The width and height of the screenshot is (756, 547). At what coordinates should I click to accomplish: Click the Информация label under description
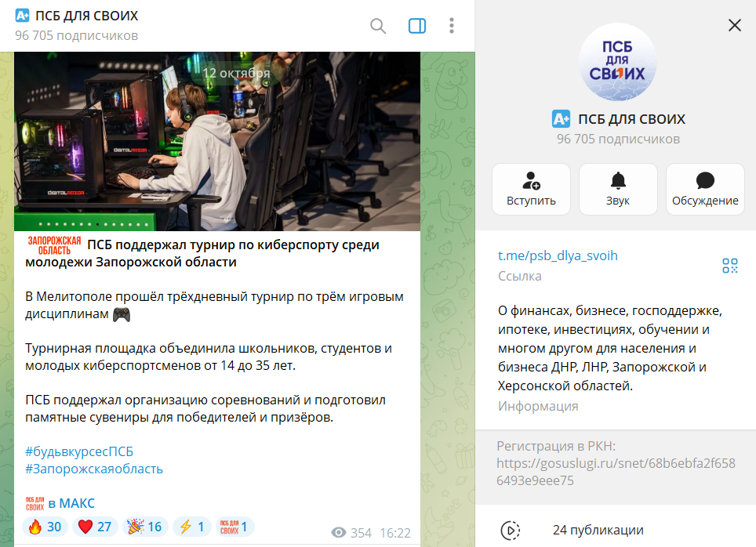pos(538,406)
